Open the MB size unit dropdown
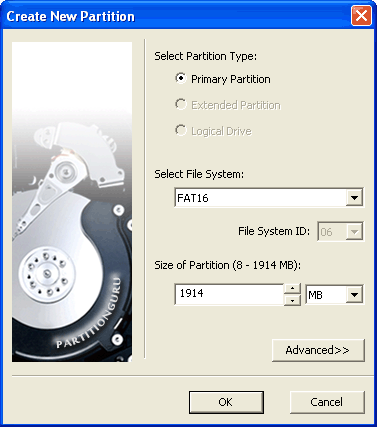Screen dimensions: 377x427 point(354,295)
